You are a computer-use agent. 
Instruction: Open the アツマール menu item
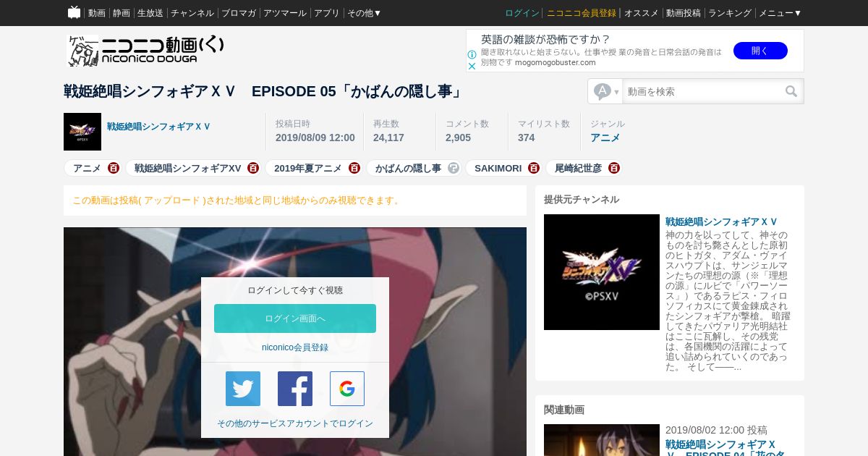pyautogui.click(x=285, y=13)
